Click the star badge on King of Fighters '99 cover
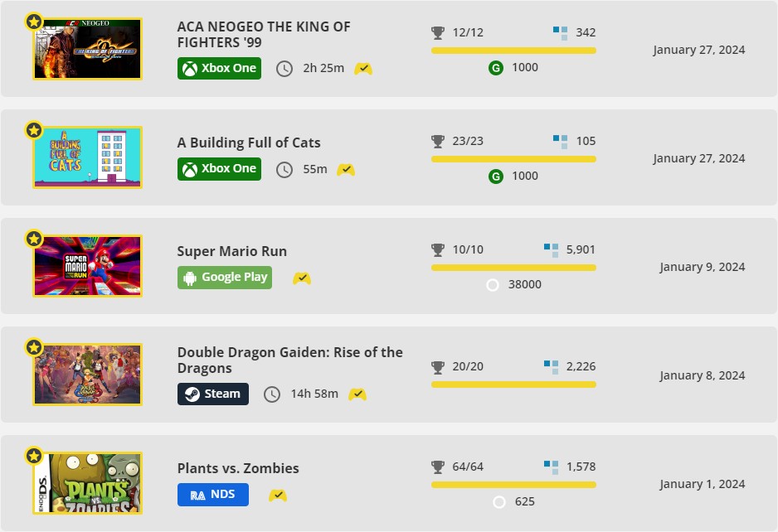 pyautogui.click(x=34, y=22)
